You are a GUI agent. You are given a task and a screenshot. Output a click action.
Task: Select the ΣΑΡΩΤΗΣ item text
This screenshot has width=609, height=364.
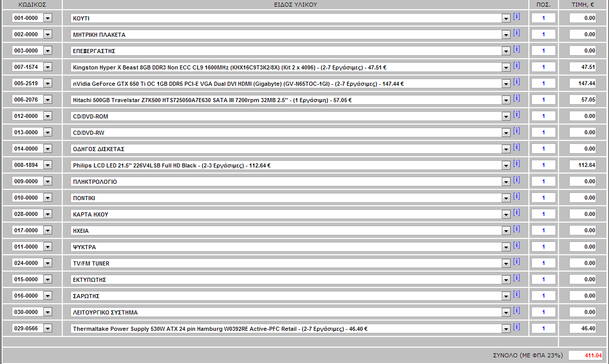[86, 296]
